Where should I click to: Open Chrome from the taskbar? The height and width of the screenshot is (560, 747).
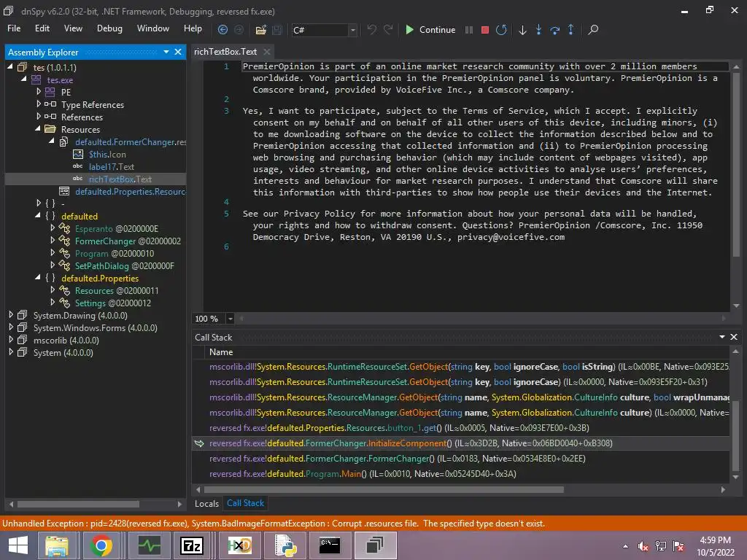(101, 545)
